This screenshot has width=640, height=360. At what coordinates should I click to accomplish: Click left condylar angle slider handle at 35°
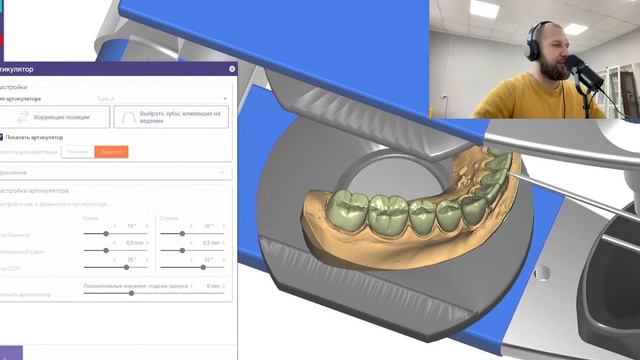click(127, 267)
